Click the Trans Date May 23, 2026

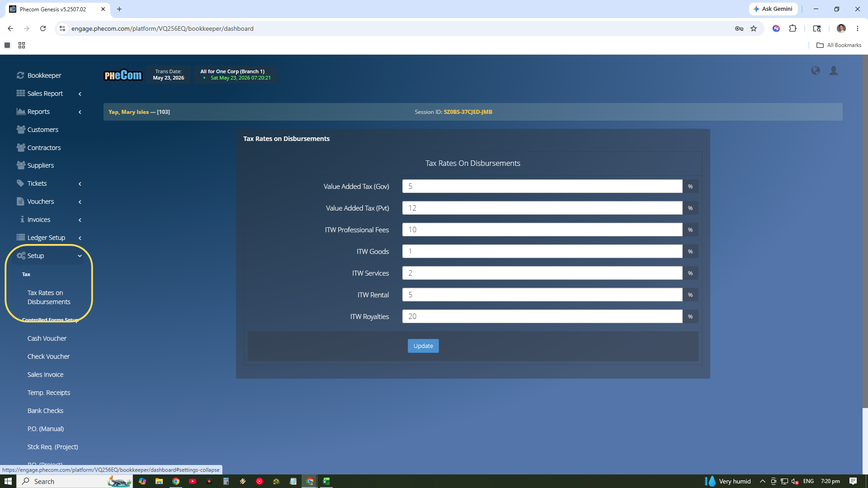click(169, 78)
